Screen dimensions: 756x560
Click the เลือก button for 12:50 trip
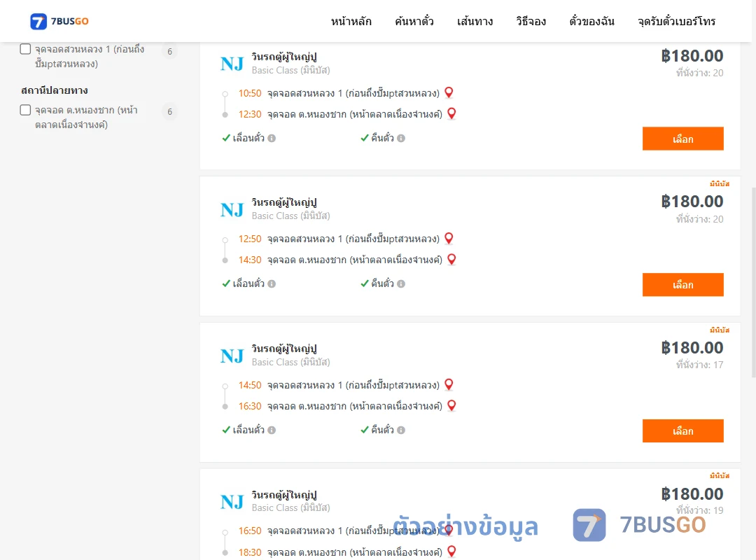click(682, 285)
